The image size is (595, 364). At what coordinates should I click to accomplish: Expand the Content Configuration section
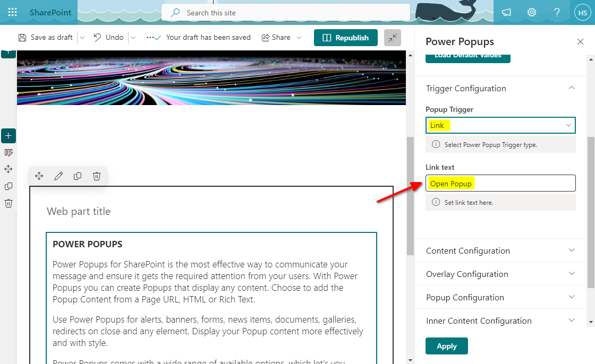(500, 250)
